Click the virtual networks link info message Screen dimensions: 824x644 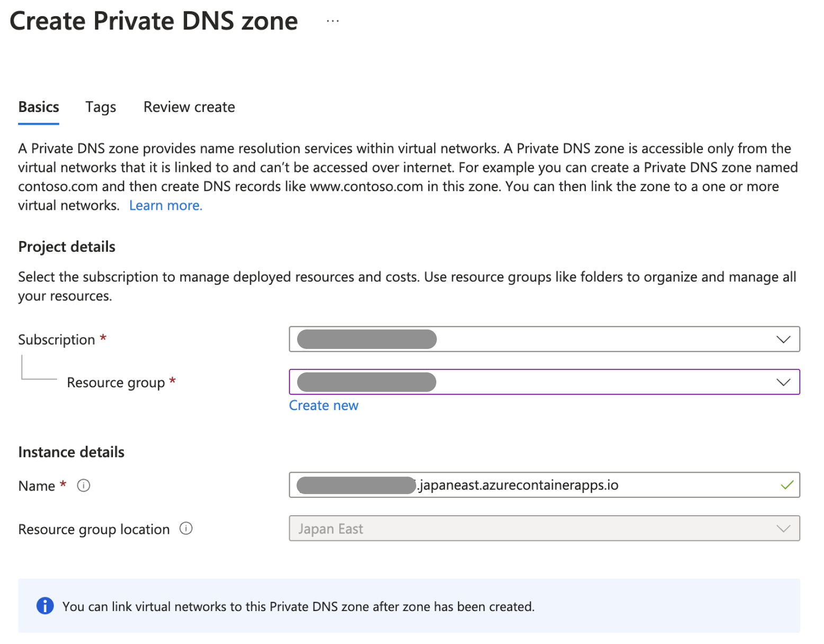[298, 607]
